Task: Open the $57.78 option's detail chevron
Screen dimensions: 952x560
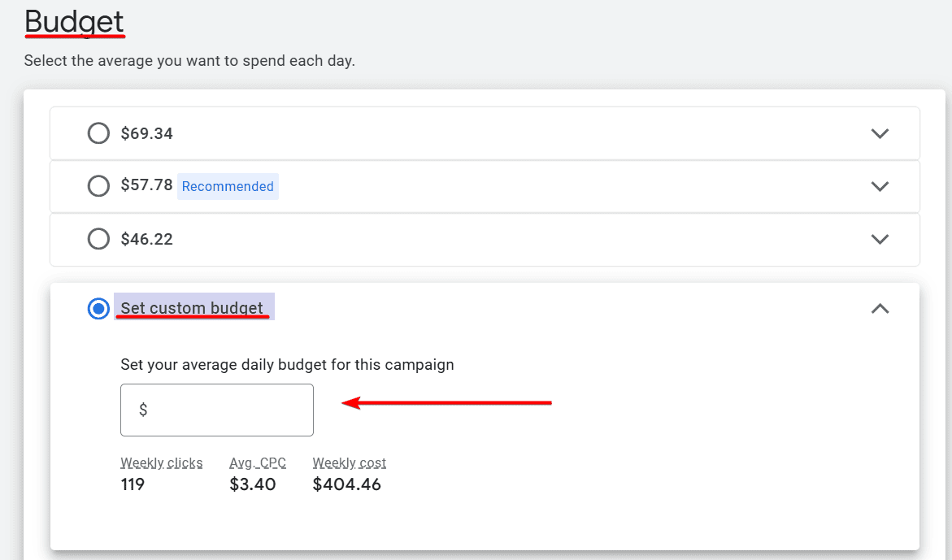Action: tap(880, 185)
